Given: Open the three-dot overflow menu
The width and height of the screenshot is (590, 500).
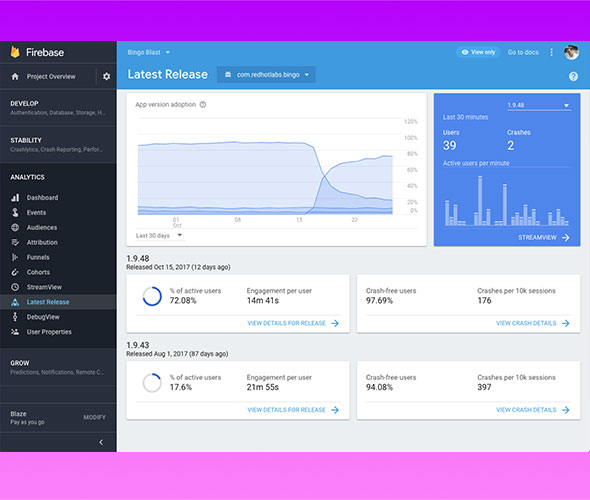Looking at the screenshot, I should (551, 52).
